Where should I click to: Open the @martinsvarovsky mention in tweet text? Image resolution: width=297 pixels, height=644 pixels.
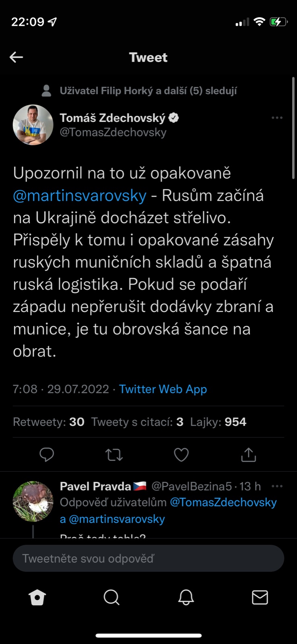80,196
